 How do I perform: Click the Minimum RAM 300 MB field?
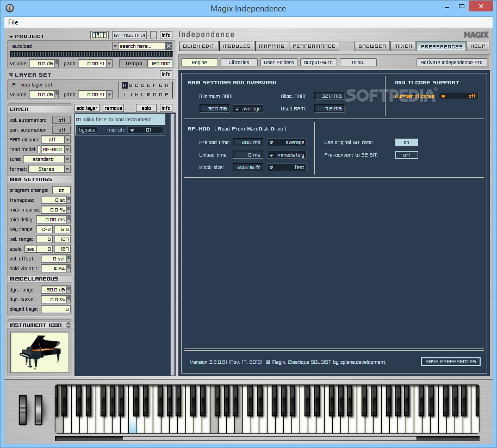(x=215, y=109)
